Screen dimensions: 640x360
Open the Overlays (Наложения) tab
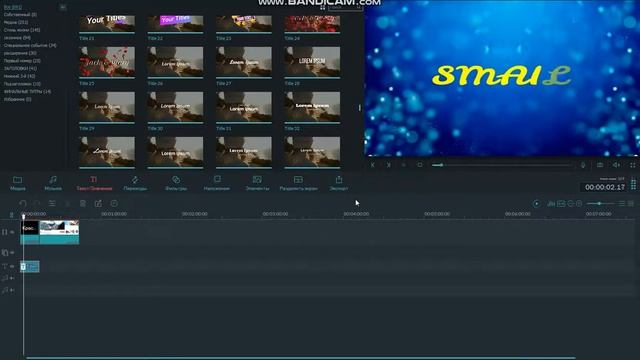pos(217,183)
